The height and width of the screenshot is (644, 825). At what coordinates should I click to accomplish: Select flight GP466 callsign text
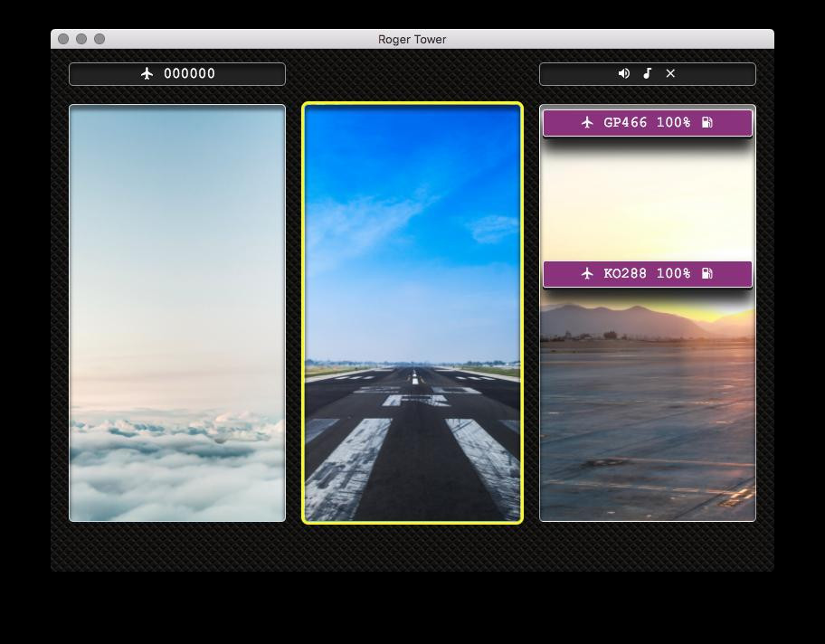(x=626, y=123)
